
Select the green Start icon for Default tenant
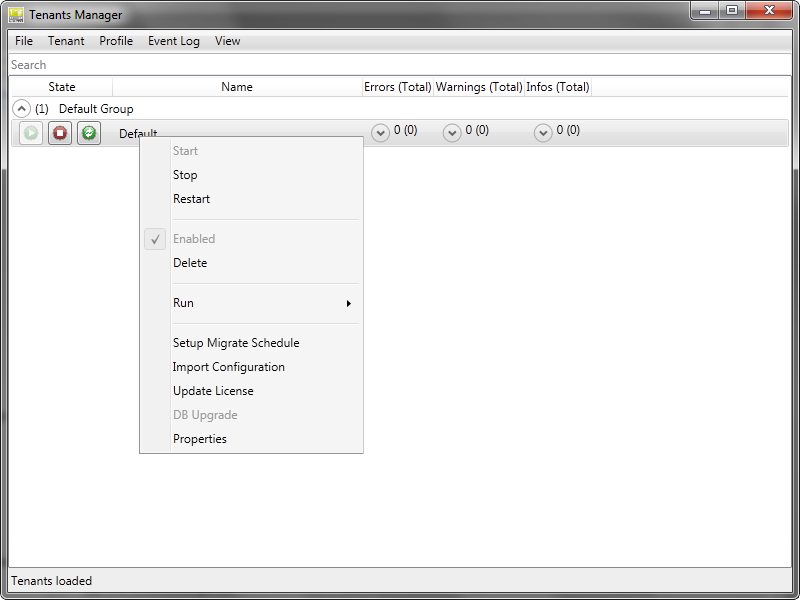(x=29, y=132)
